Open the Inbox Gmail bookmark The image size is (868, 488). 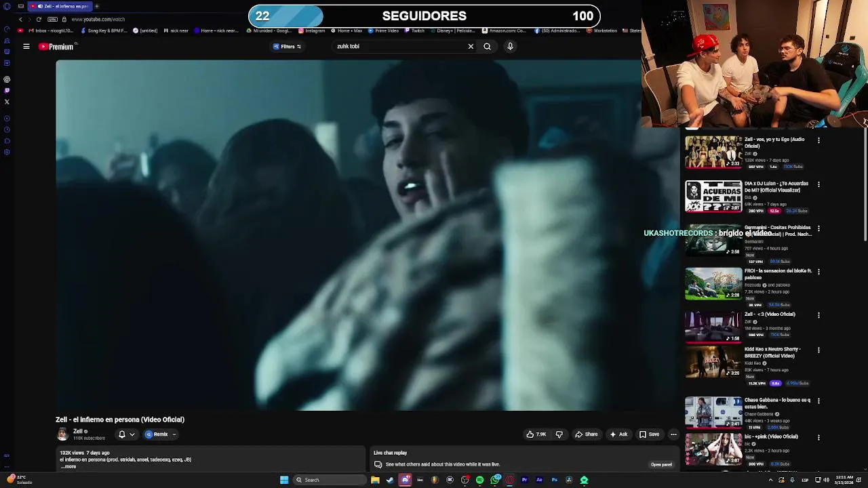tap(50, 30)
